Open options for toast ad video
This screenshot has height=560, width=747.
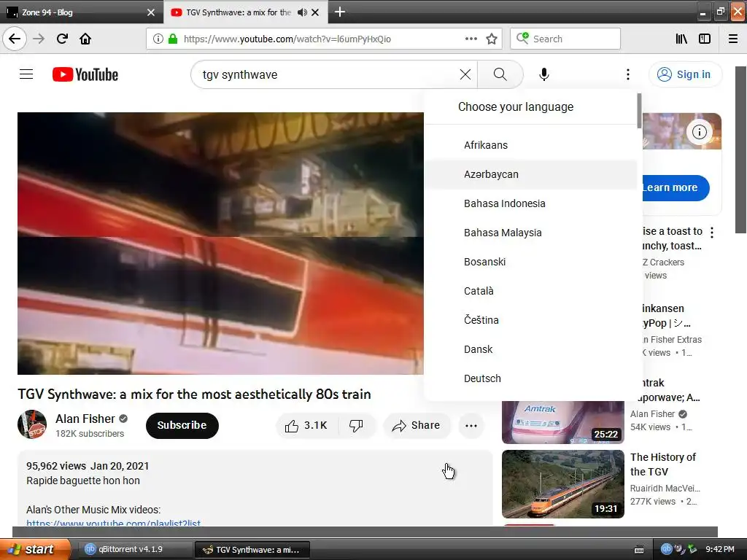[x=712, y=233]
